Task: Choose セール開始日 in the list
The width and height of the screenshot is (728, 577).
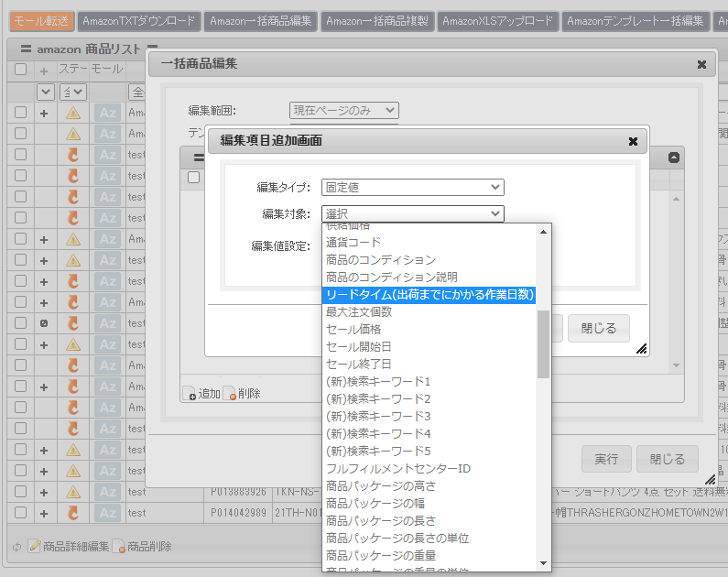Action: tap(429, 347)
